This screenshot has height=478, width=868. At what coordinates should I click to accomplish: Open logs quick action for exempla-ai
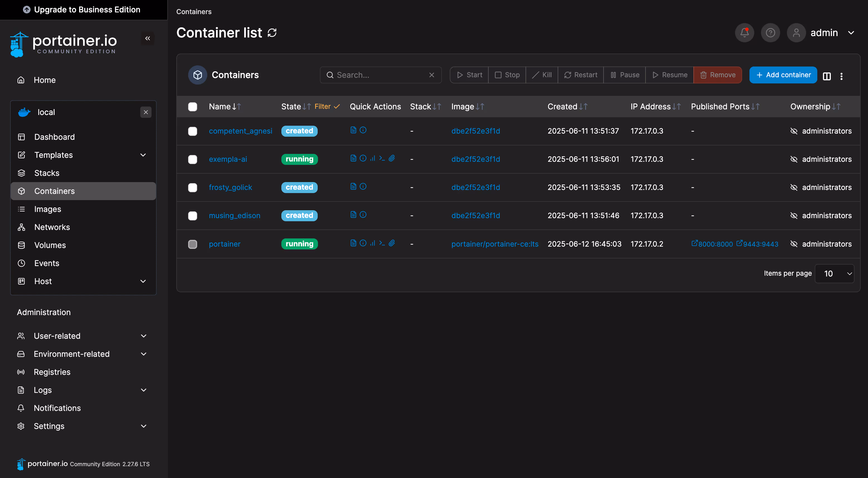[353, 158]
